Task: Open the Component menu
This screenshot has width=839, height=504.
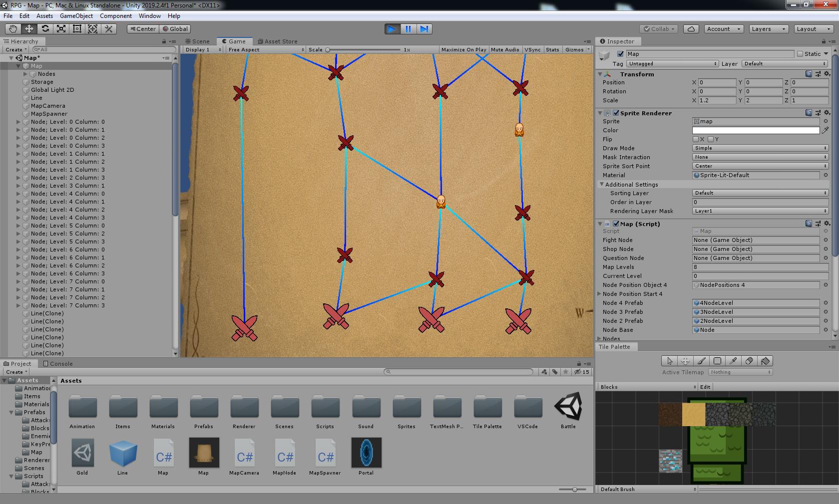Action: pos(115,16)
